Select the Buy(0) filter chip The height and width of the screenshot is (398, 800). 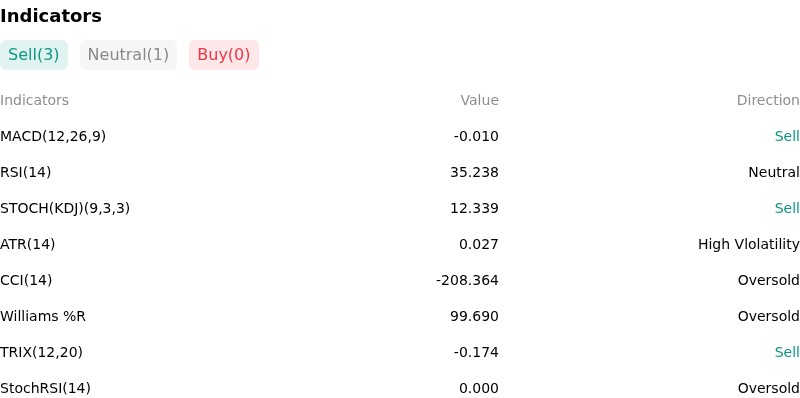click(224, 55)
